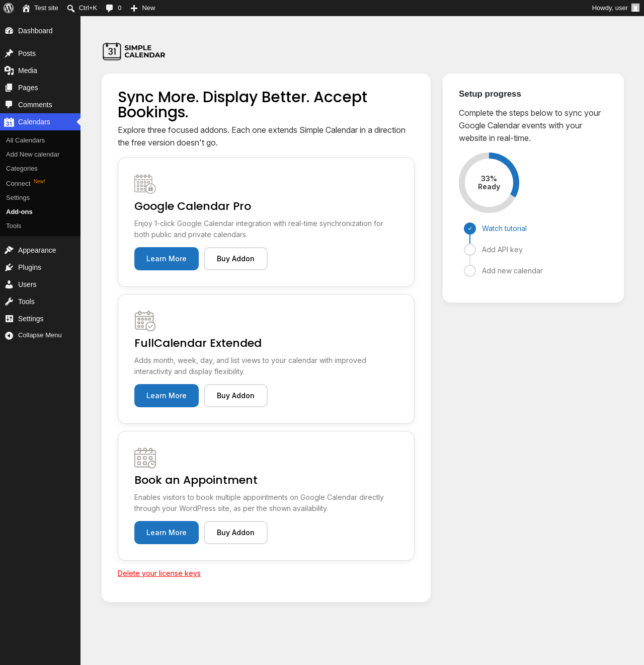Click the Appearance paintbrush icon

tap(9, 250)
